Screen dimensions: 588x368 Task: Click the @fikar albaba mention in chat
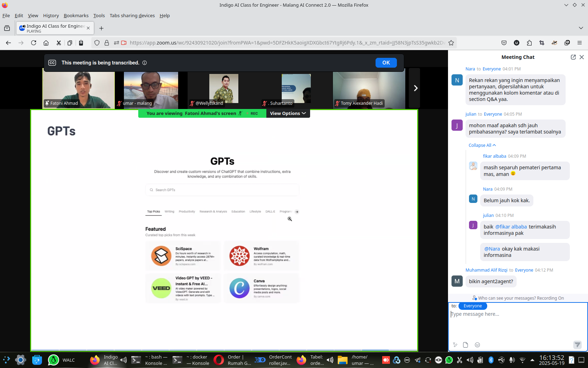[x=511, y=227]
